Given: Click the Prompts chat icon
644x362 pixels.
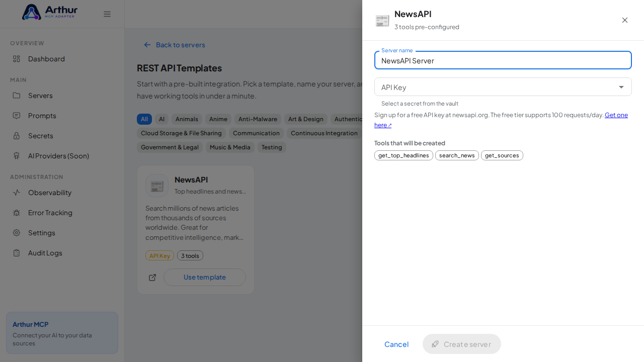Looking at the screenshot, I should [17, 116].
